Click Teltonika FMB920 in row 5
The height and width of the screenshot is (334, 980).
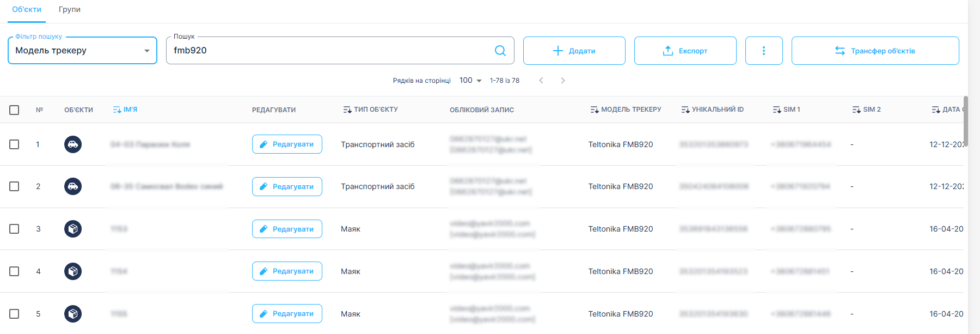(x=621, y=314)
